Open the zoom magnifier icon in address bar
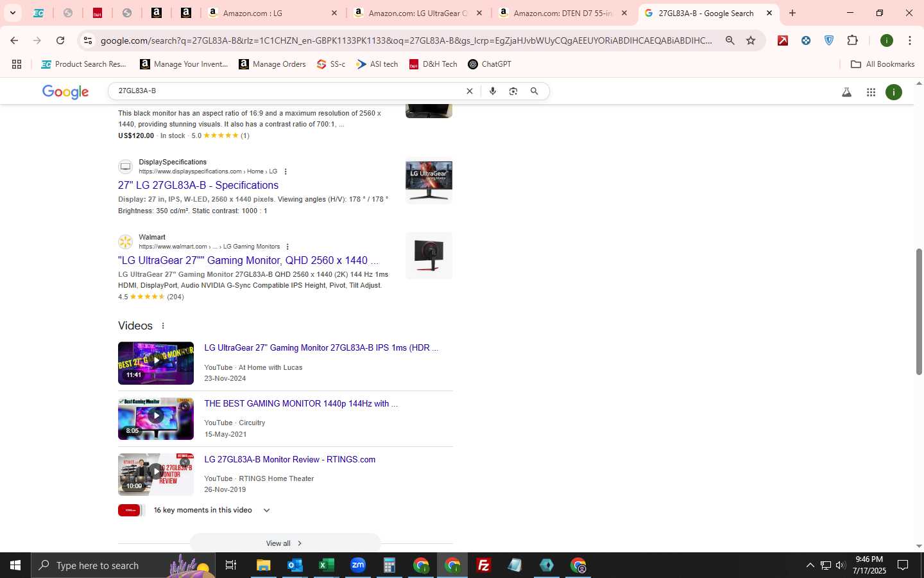The height and width of the screenshot is (578, 924). pyautogui.click(x=730, y=40)
